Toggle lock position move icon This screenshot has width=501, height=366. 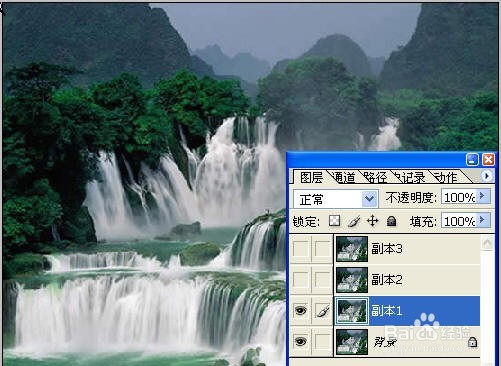pyautogui.click(x=372, y=221)
